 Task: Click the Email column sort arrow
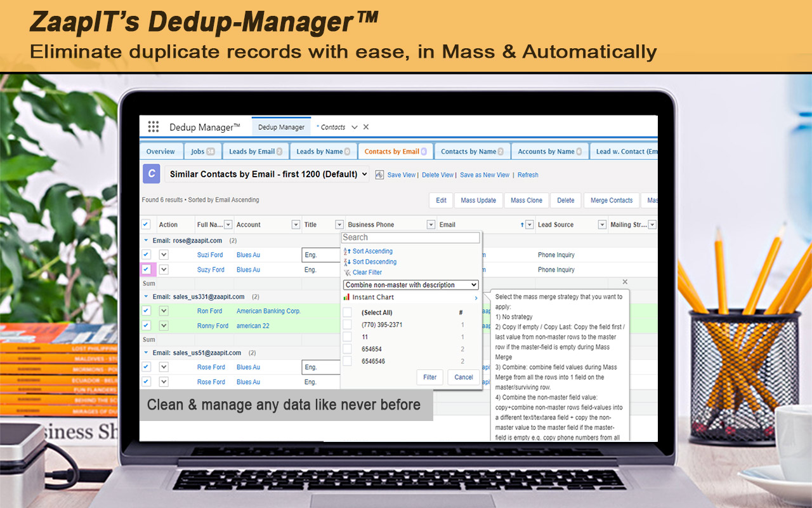tap(522, 225)
